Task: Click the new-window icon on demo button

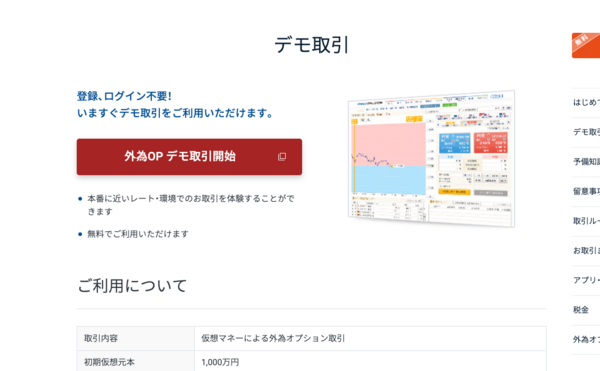Action: 282,157
